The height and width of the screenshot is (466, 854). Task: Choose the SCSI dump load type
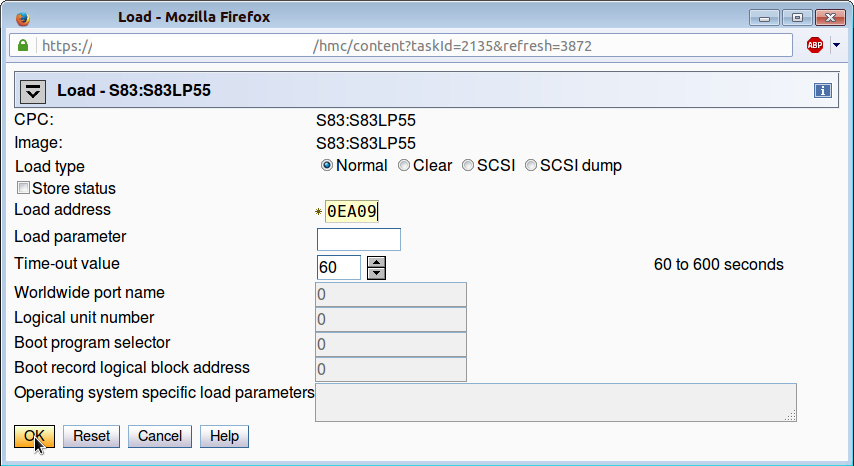point(531,166)
